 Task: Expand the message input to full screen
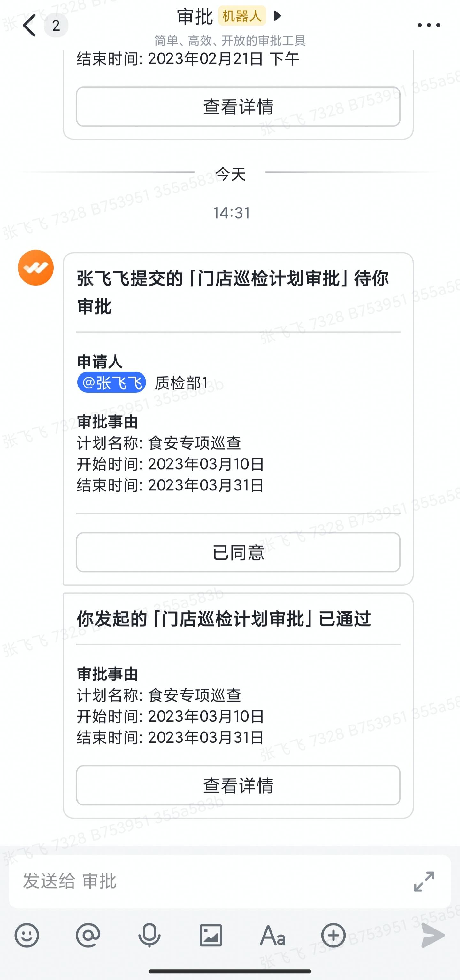click(424, 882)
